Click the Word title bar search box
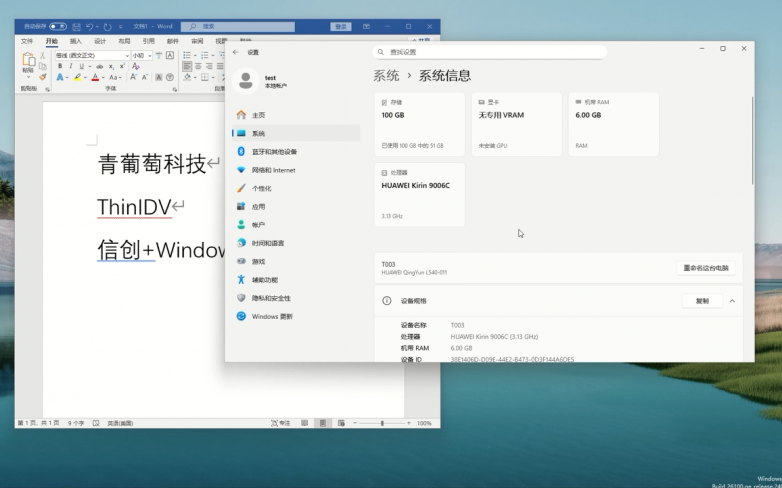This screenshot has width=782, height=488. 238,26
